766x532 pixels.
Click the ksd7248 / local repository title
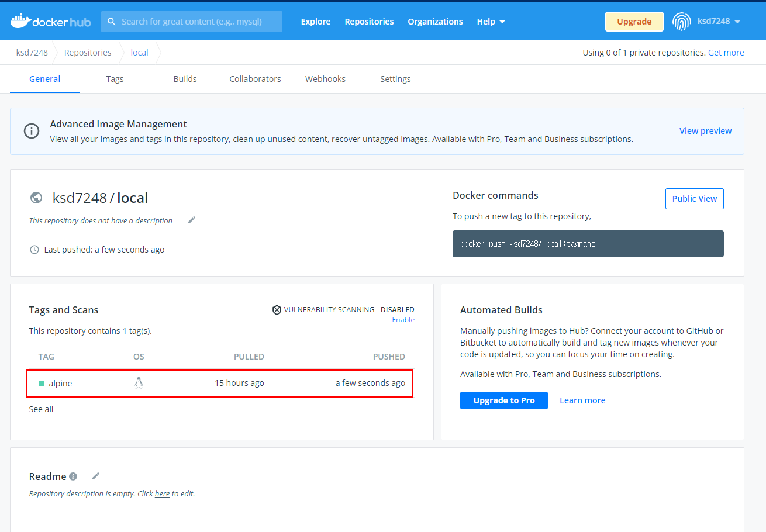(100, 198)
